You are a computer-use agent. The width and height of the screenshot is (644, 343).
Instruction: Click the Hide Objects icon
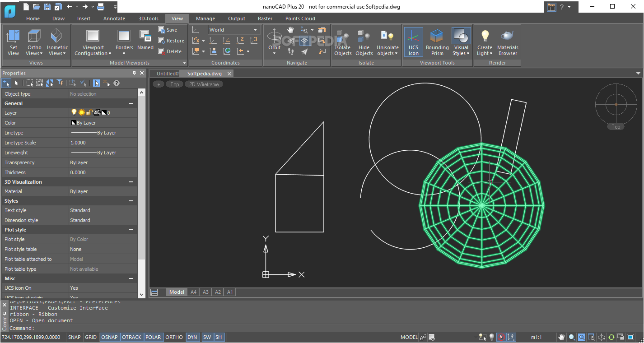pos(364,42)
